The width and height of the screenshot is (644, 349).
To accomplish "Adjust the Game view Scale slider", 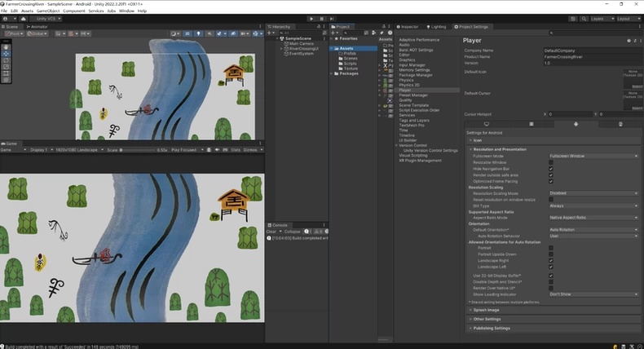I will pos(137,150).
